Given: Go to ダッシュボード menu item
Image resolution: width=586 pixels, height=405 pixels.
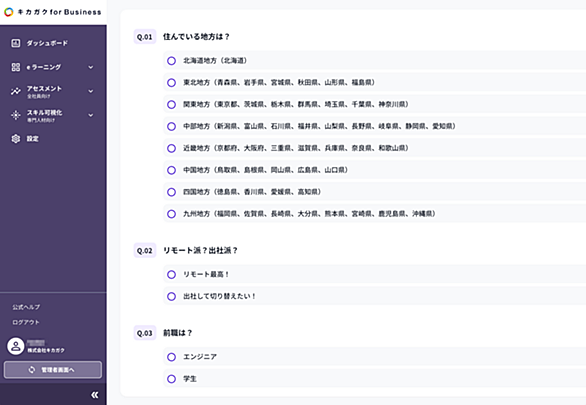Looking at the screenshot, I should (53, 43).
